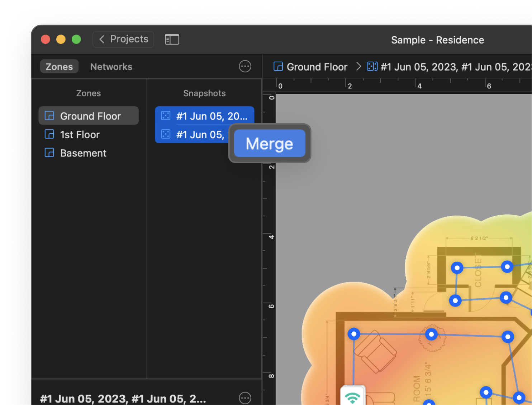Image resolution: width=532 pixels, height=405 pixels.
Task: Switch to the Networks tab
Action: (x=111, y=67)
